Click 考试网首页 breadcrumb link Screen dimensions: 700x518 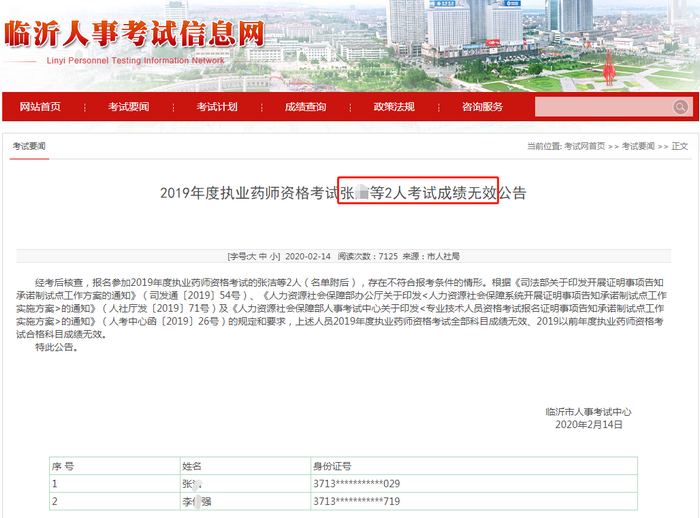tap(584, 147)
